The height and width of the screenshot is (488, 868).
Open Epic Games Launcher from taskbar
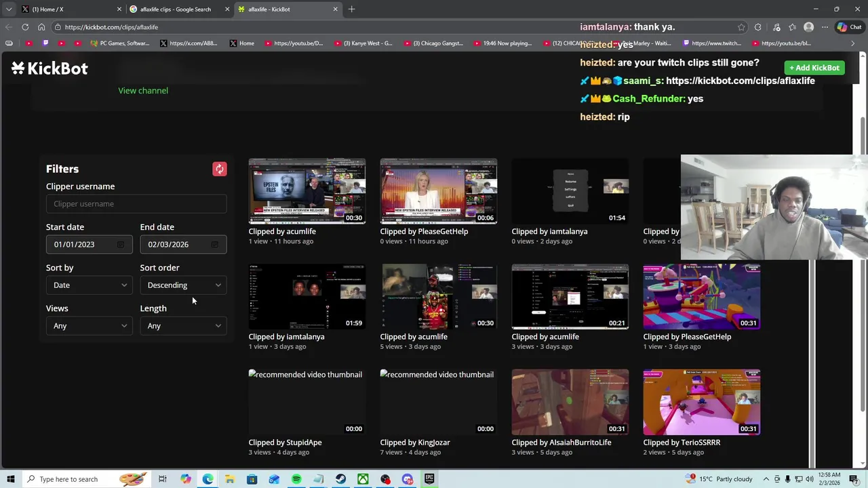point(429,479)
